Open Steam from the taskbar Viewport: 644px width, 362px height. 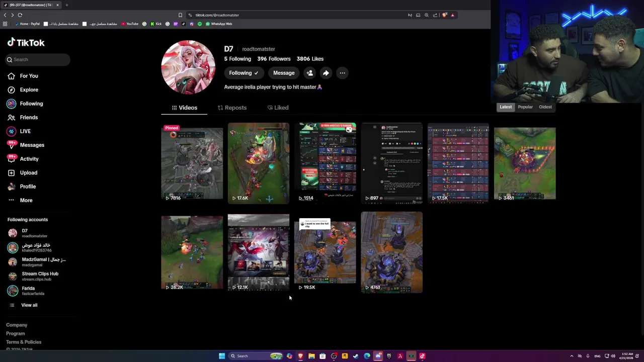click(x=356, y=356)
